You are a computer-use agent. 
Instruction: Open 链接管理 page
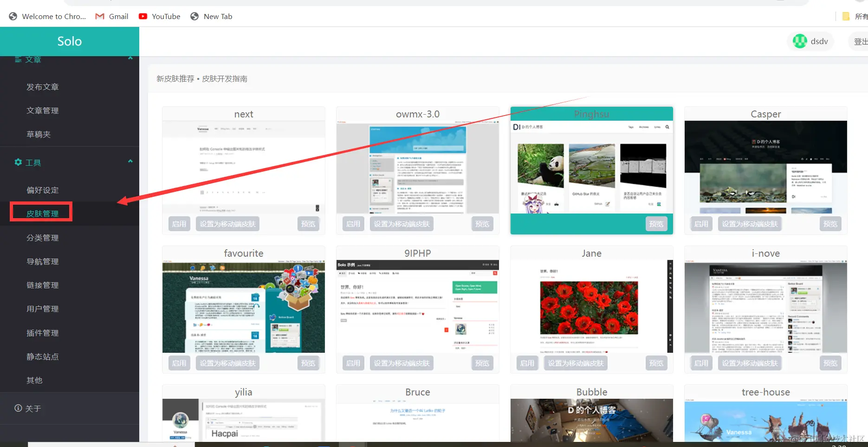point(43,285)
